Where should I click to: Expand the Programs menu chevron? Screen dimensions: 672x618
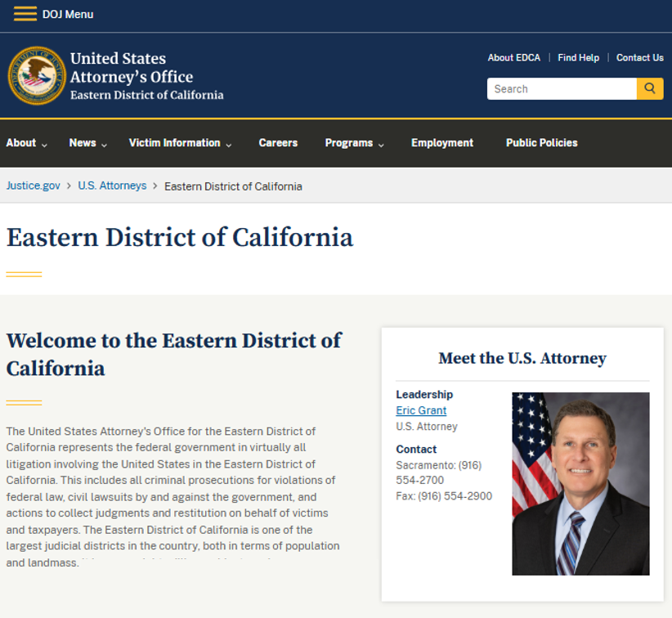(x=381, y=146)
